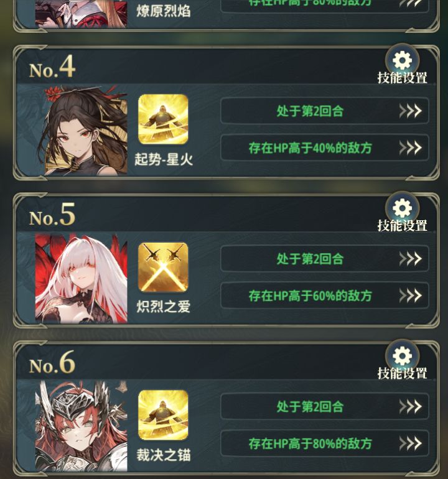Expand No.6 存在HP高于80%的敌方 condition
This screenshot has width=448, height=479.
(x=325, y=444)
